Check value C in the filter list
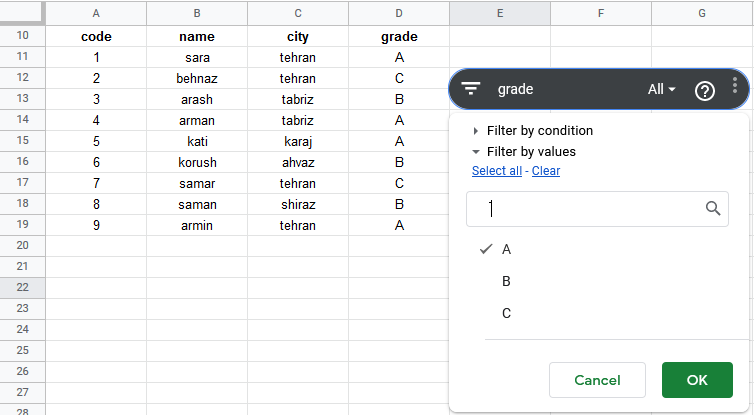This screenshot has height=415, width=754. (506, 313)
